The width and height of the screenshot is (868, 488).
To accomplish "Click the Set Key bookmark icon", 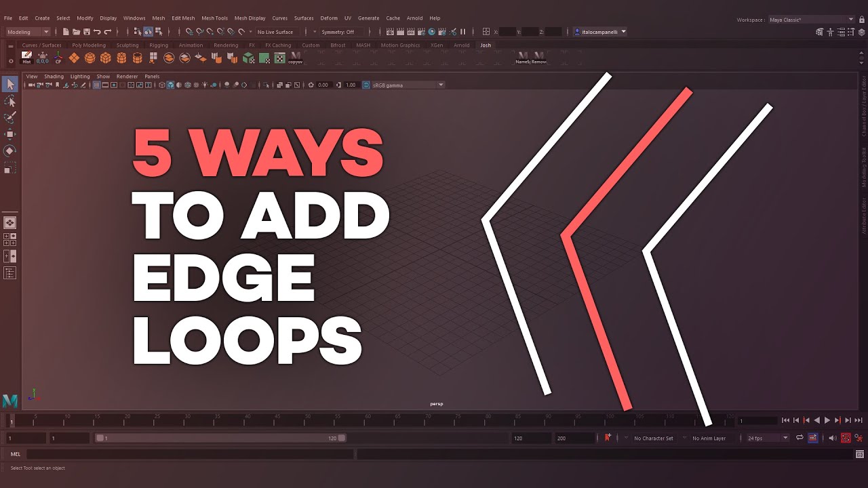I will 608,438.
